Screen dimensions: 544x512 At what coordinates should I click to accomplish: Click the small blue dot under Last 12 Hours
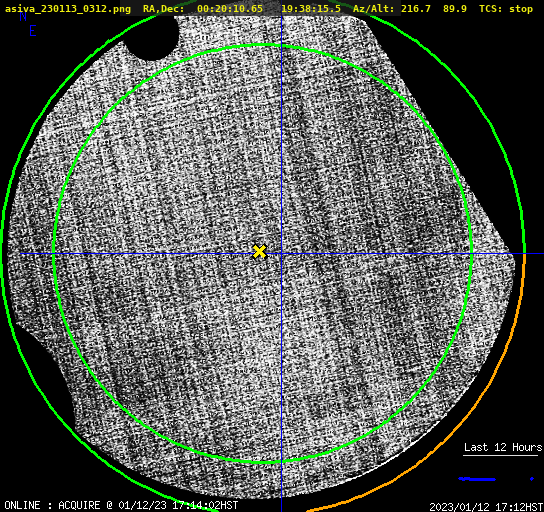(x=532, y=479)
